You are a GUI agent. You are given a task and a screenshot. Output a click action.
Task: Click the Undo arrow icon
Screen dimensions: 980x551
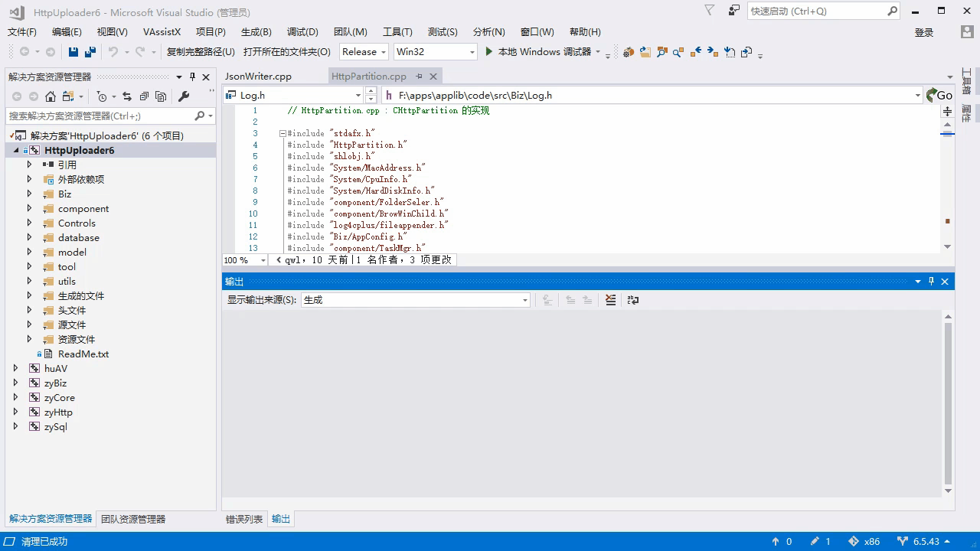click(113, 52)
